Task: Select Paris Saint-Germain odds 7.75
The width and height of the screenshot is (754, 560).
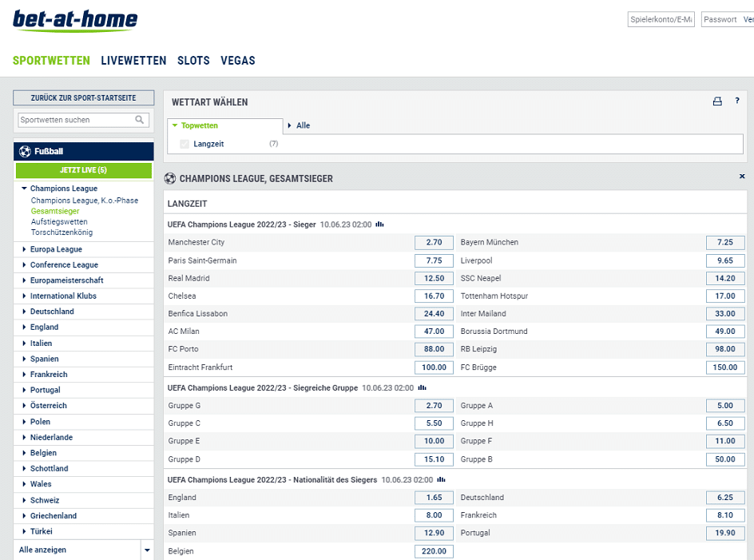Action: coord(434,260)
